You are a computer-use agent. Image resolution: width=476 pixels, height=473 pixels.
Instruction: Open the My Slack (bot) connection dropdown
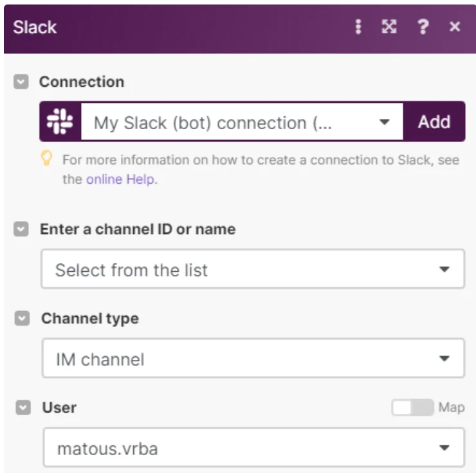click(x=242, y=122)
